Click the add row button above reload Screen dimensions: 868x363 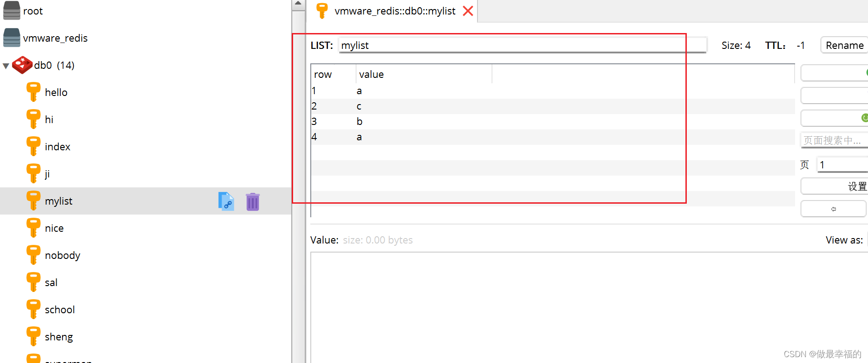[x=834, y=96]
